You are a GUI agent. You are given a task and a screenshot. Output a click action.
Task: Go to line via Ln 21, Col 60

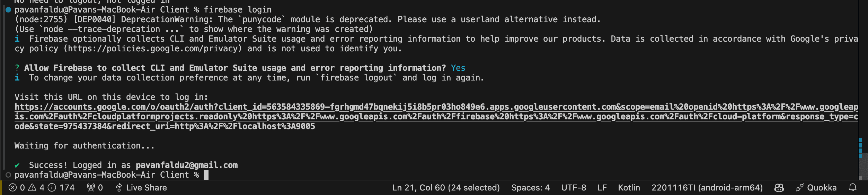click(446, 188)
